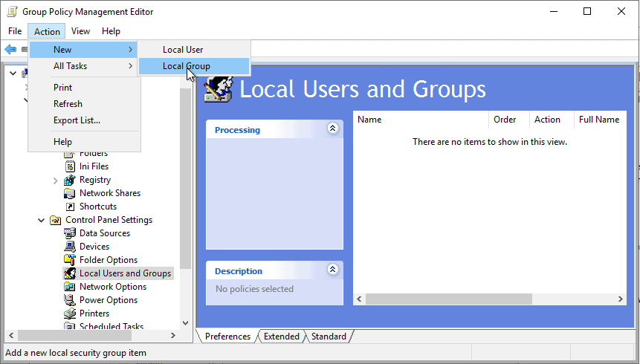Click the Local Users and Groups tree icon
640x364 pixels.
(x=70, y=273)
